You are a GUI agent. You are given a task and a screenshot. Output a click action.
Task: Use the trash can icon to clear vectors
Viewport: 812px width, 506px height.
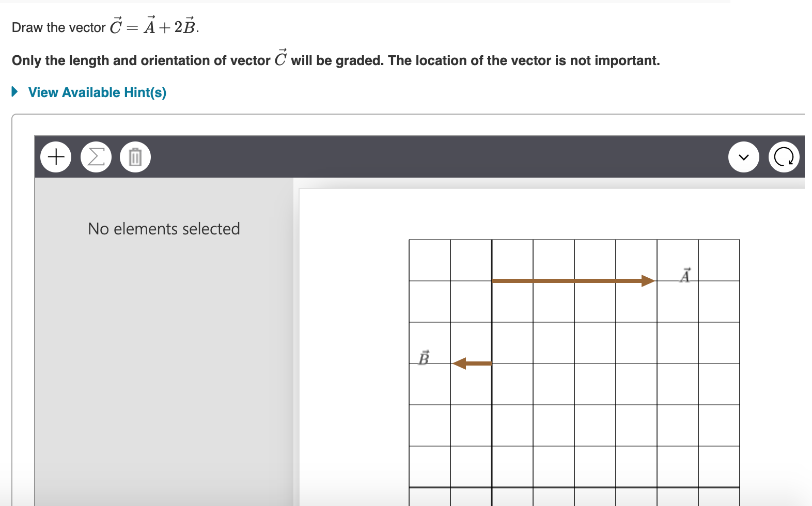(x=135, y=156)
